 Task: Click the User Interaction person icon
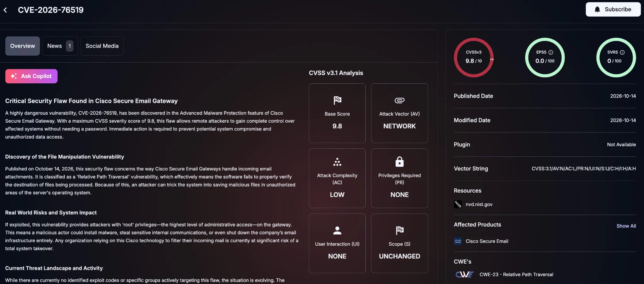coord(337,231)
